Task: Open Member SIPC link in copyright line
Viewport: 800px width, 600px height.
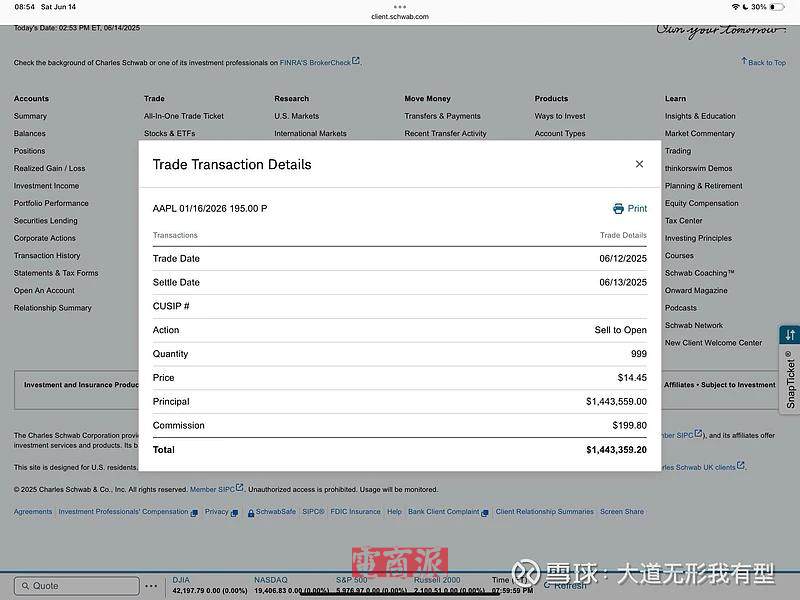Action: (216, 489)
